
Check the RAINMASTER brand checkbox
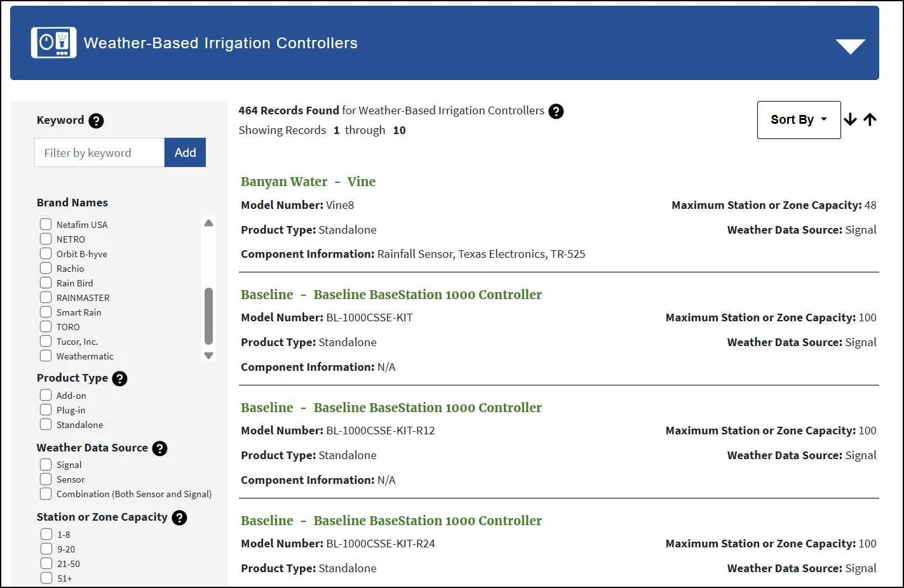(x=46, y=297)
